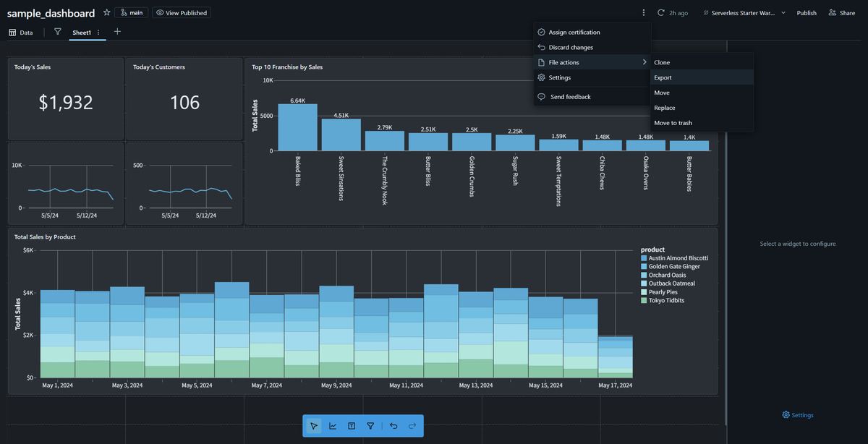Screen dimensions: 868x444
Task: Add a new sheet with plus icon
Action: [x=117, y=32]
